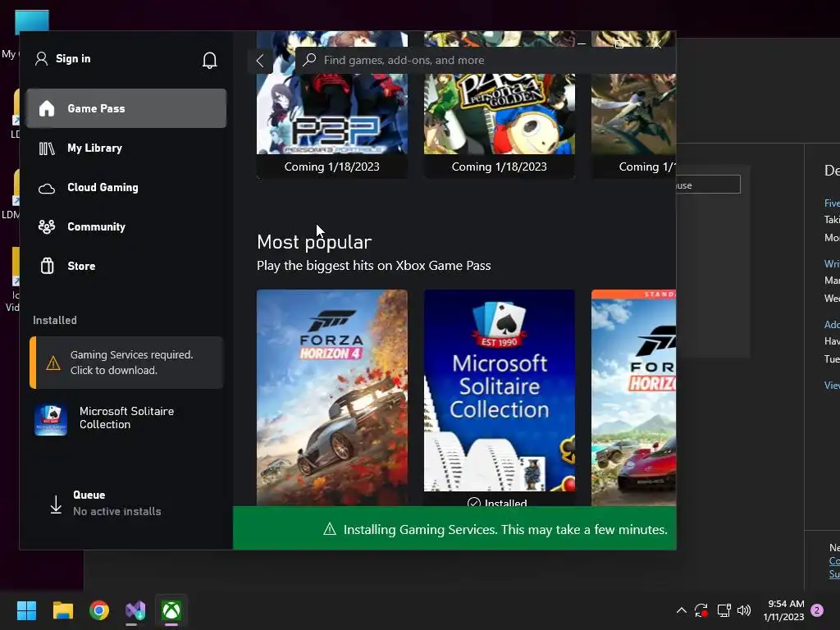Click 'Play the biggest hits on Xbox Game Pass' text
This screenshot has height=630, width=840.
click(373, 266)
